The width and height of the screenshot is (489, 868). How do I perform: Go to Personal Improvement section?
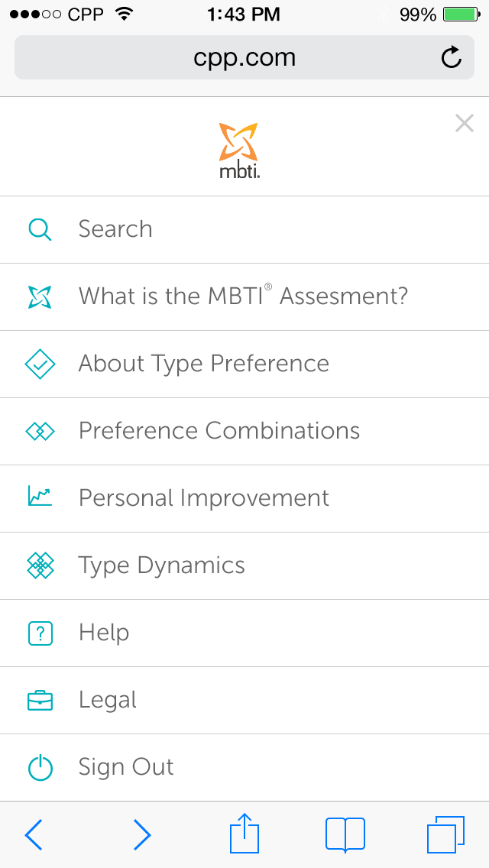[203, 498]
